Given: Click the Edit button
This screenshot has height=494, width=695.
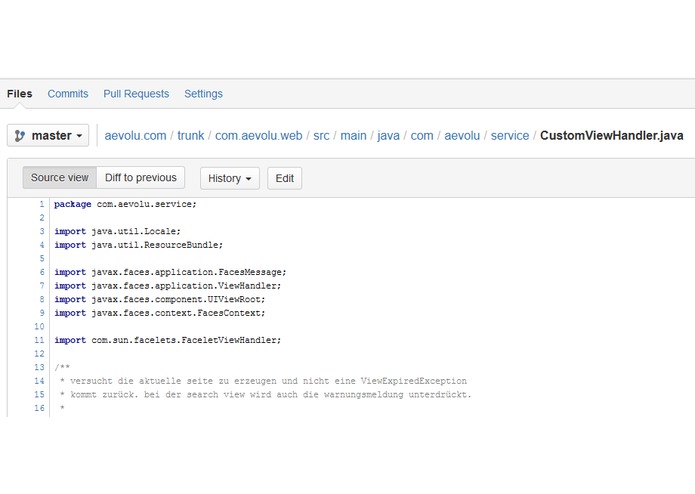Looking at the screenshot, I should coord(285,178).
